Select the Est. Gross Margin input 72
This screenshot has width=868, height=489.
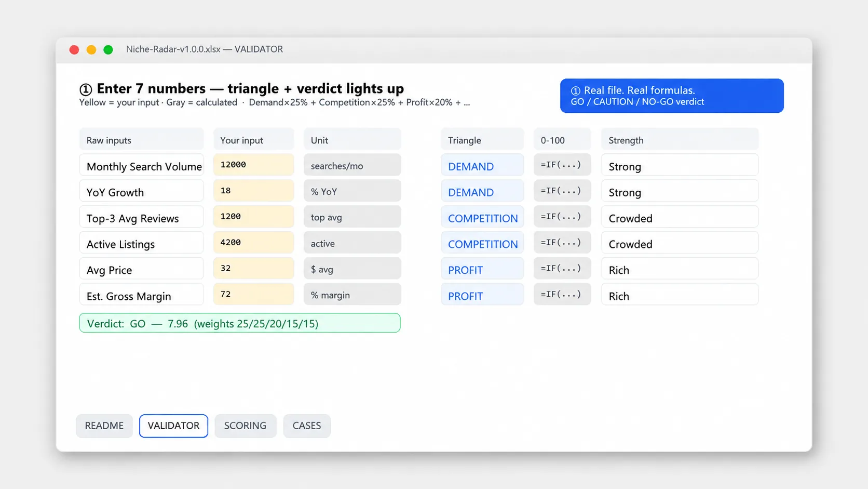(x=254, y=295)
